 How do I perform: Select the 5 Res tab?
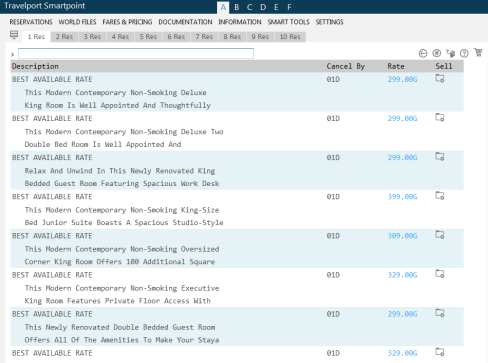[148, 37]
